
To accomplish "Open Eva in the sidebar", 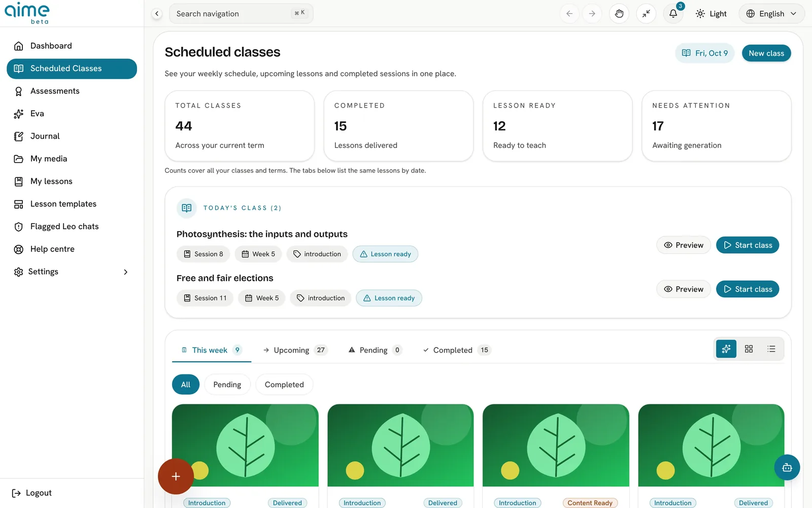I will pyautogui.click(x=72, y=114).
